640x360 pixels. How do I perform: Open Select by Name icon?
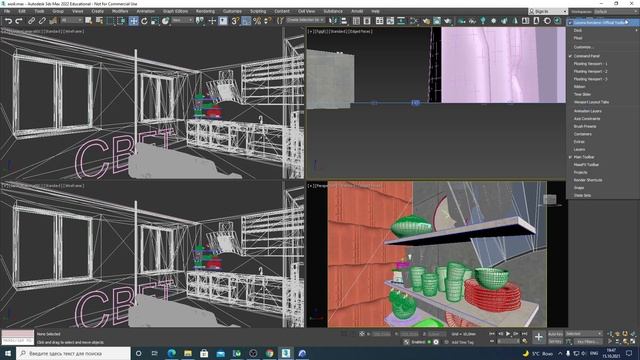(x=99, y=21)
